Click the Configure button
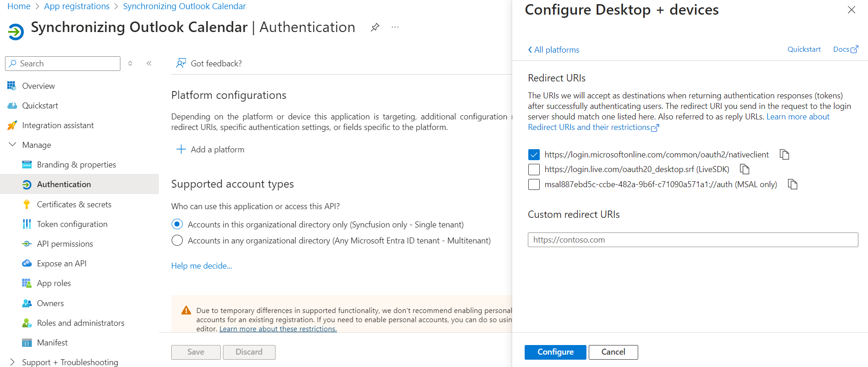This screenshot has width=868, height=367. click(555, 352)
